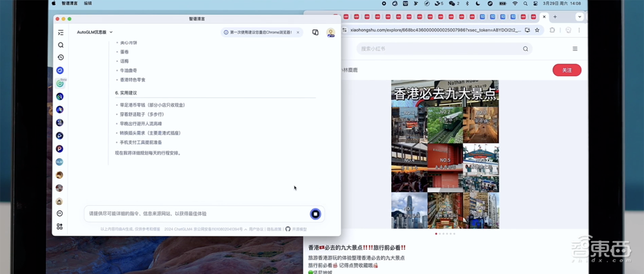Click the red 关注 follow button
The image size is (644, 274).
tap(567, 70)
